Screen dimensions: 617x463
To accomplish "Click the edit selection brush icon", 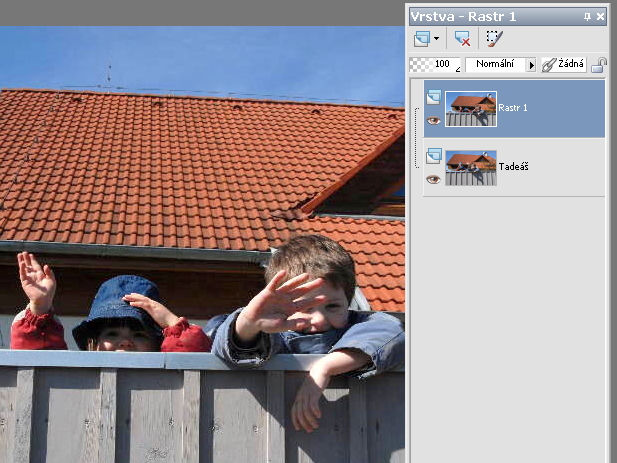I will coord(494,38).
